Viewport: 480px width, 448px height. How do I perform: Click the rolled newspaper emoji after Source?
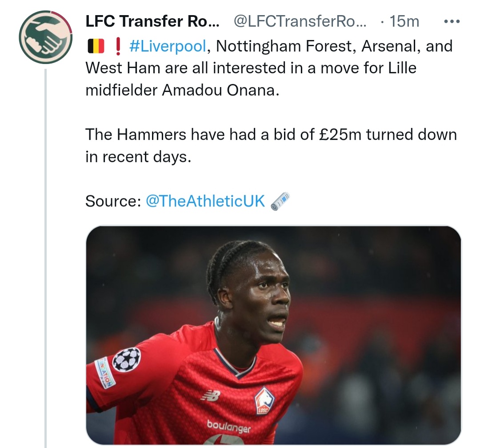tap(280, 201)
